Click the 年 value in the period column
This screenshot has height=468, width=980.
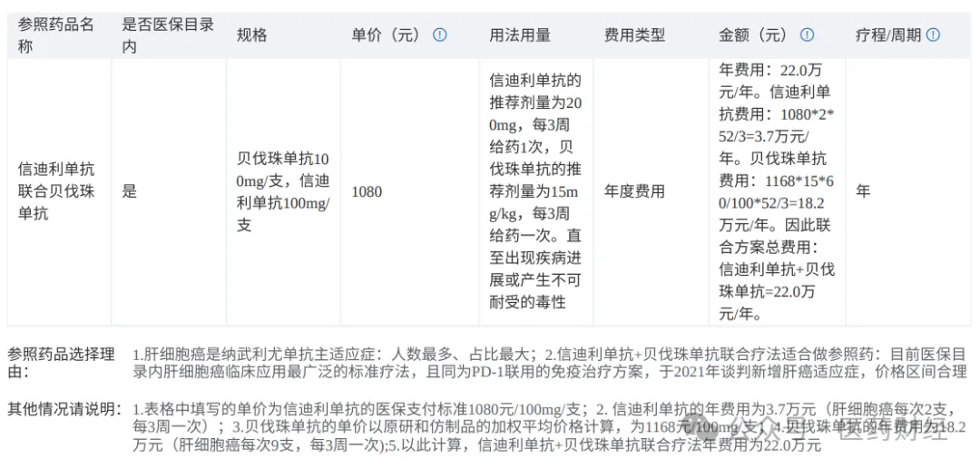coord(863,191)
